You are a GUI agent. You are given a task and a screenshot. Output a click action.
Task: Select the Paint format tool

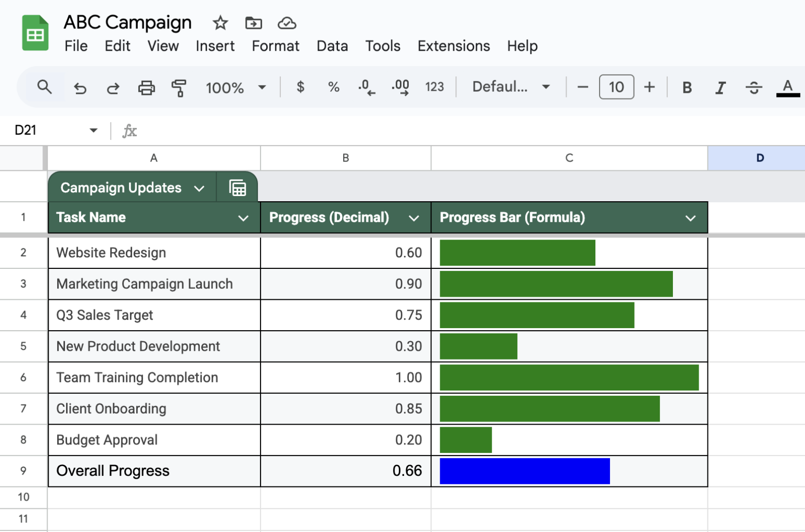click(x=179, y=88)
